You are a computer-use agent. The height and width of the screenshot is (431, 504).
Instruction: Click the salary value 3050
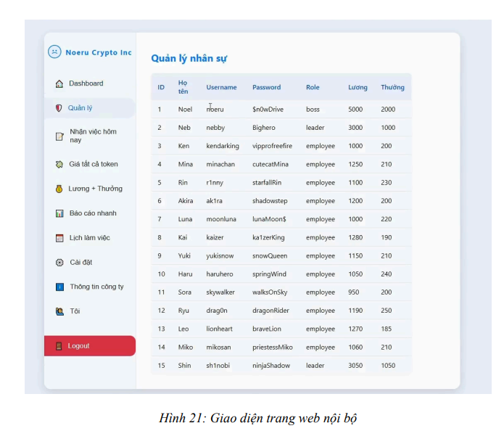[355, 366]
